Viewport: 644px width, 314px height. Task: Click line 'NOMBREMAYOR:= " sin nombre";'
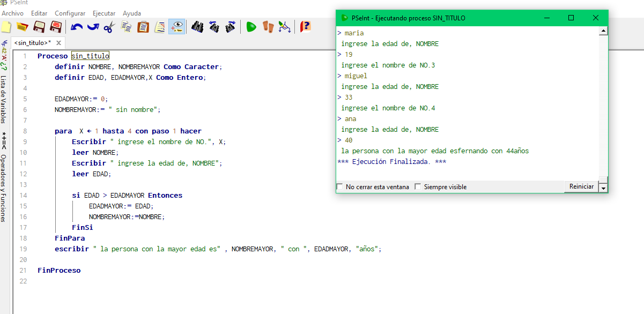click(x=108, y=110)
